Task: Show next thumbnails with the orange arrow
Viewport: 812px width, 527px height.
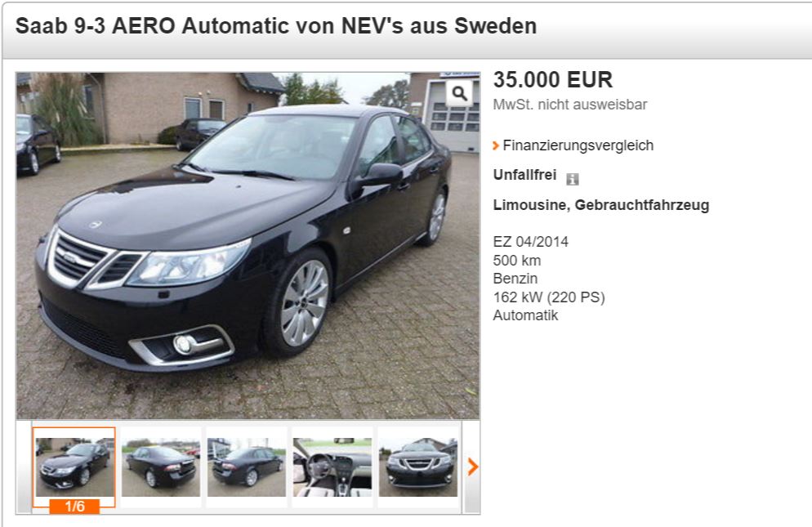Action: (x=472, y=467)
